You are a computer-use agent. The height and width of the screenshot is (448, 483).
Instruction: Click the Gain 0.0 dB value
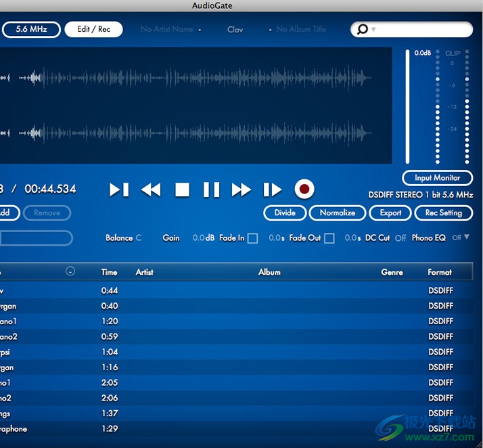(204, 238)
